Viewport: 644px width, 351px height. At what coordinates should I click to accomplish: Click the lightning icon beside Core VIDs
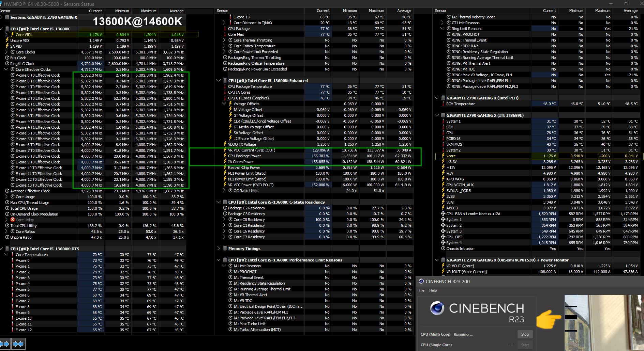pyautogui.click(x=13, y=34)
